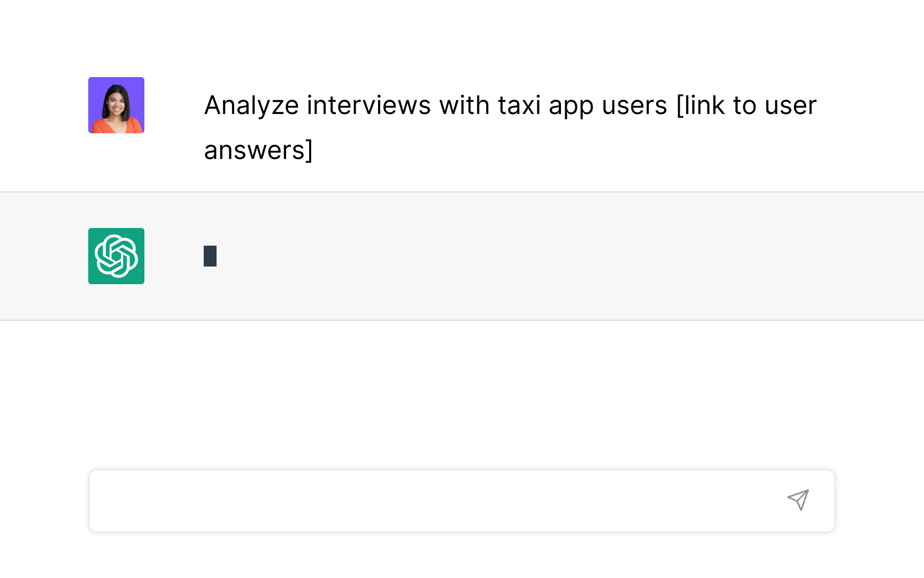Click the word "to" in the bracketed text
Image resolution: width=924 pixels, height=578 pixels.
[744, 105]
